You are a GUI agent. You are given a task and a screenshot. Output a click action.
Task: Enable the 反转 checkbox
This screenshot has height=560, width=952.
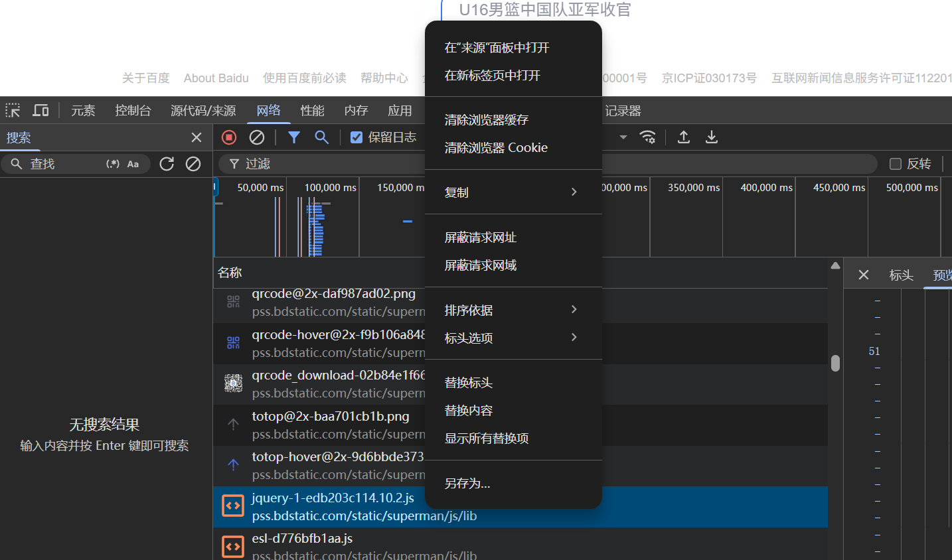click(x=896, y=164)
